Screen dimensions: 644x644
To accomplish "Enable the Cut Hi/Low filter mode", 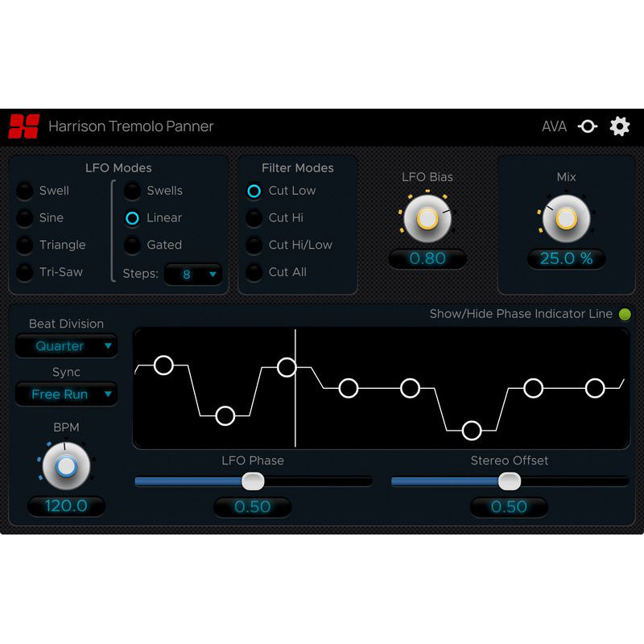I will [254, 246].
